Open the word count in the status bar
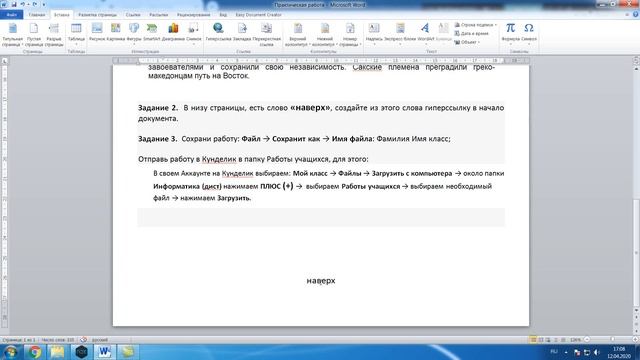Image resolution: width=640 pixels, height=360 pixels. tap(58, 340)
